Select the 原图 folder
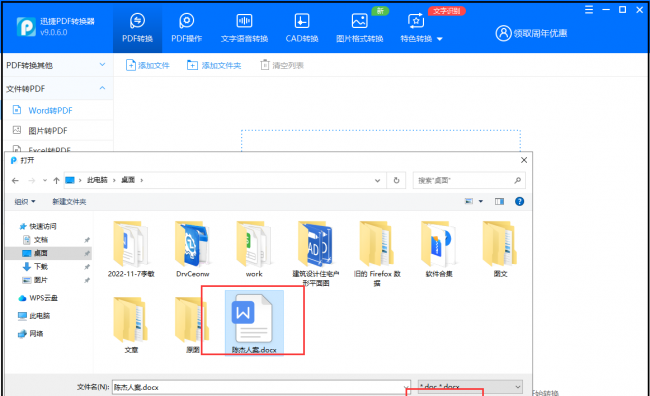The height and width of the screenshot is (396, 650). tap(192, 326)
